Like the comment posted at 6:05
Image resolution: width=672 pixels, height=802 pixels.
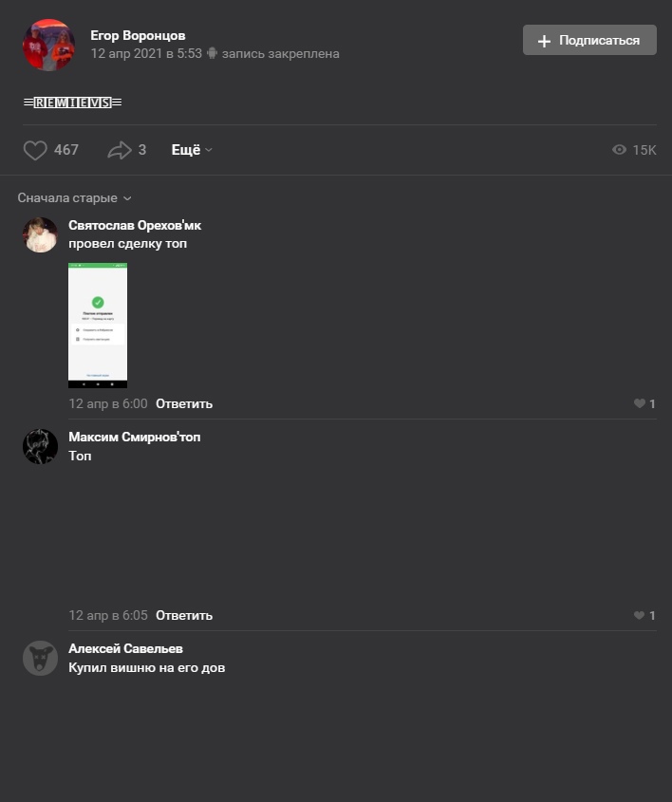(x=640, y=615)
